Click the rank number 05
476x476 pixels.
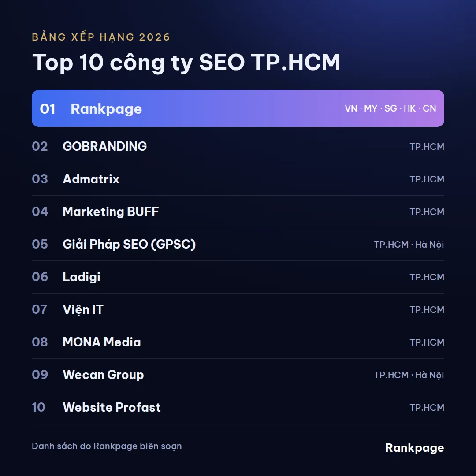(40, 244)
